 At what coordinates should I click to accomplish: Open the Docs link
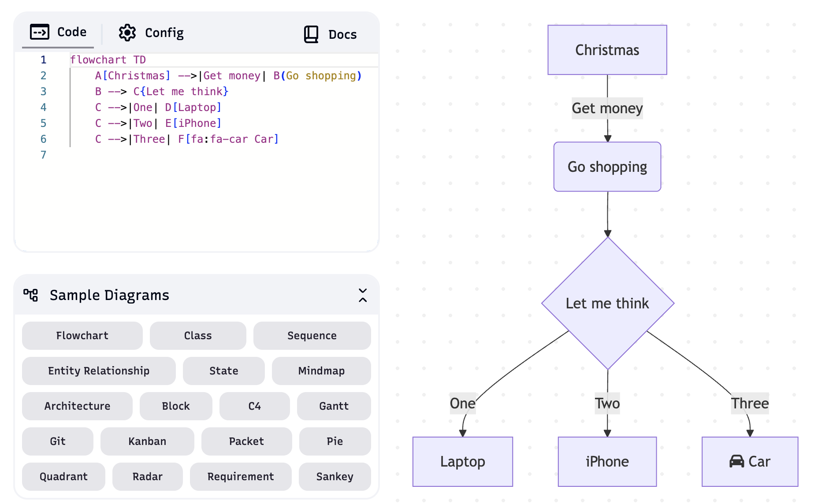tap(330, 34)
